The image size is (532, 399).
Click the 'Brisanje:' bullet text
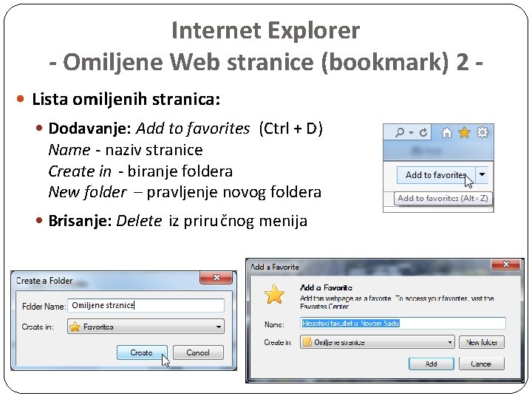80,221
